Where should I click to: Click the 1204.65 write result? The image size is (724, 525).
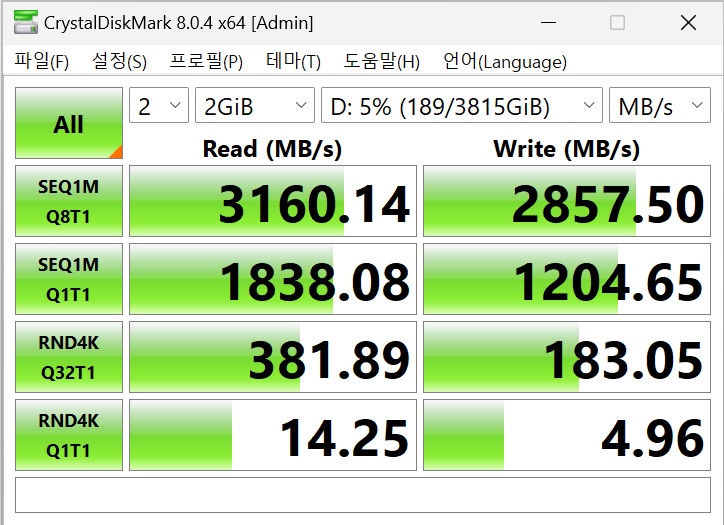[567, 279]
